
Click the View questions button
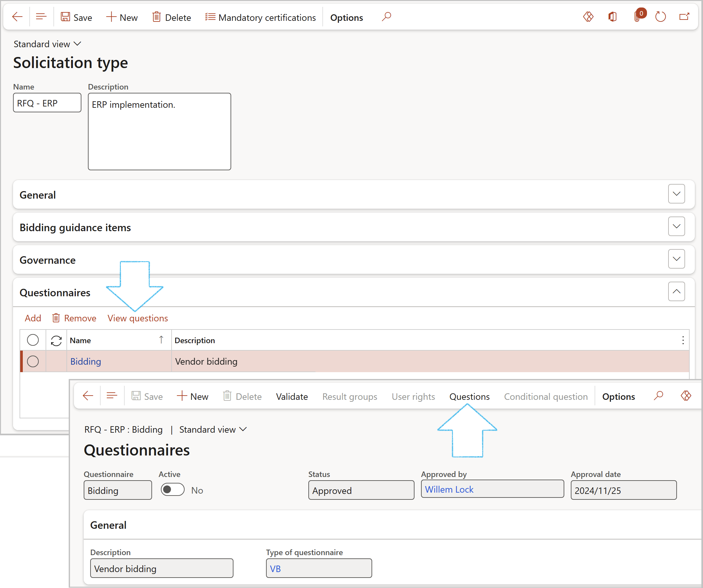tap(138, 318)
